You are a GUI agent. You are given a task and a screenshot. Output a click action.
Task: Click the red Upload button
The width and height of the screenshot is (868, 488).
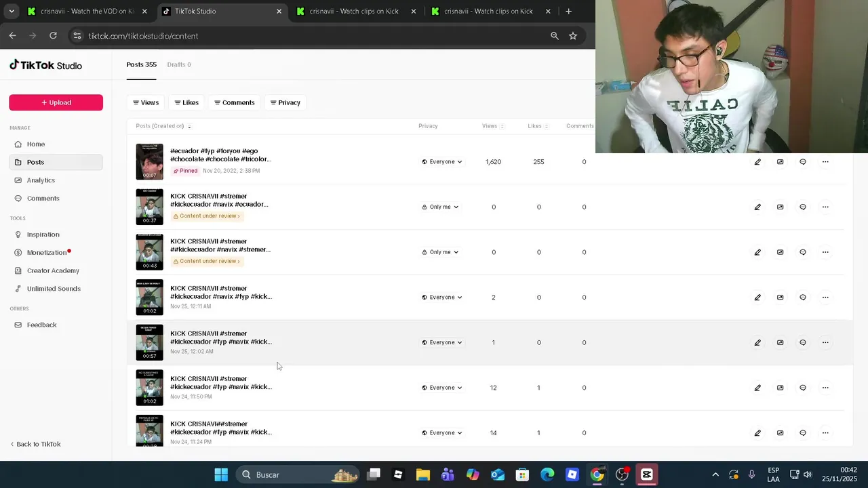pyautogui.click(x=56, y=102)
